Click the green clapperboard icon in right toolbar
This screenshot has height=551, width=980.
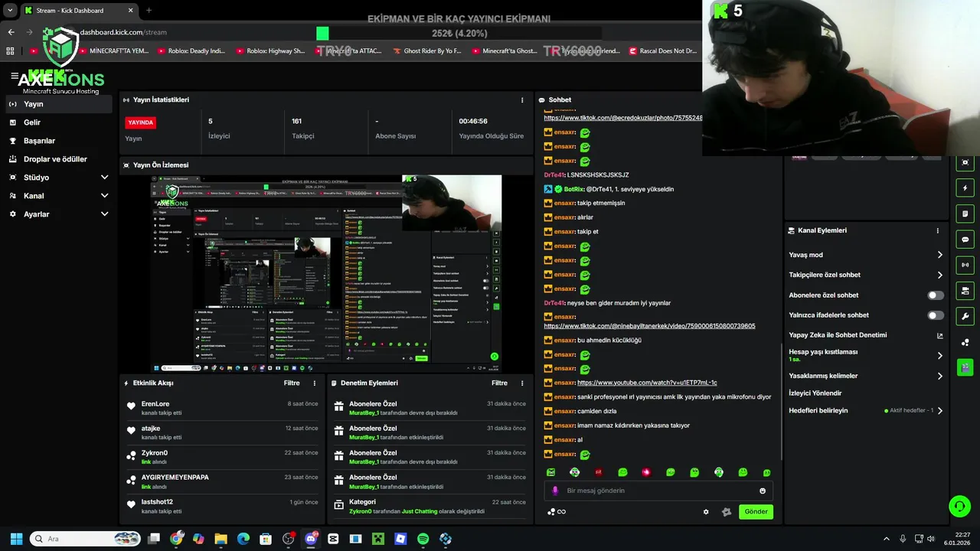[x=965, y=367]
